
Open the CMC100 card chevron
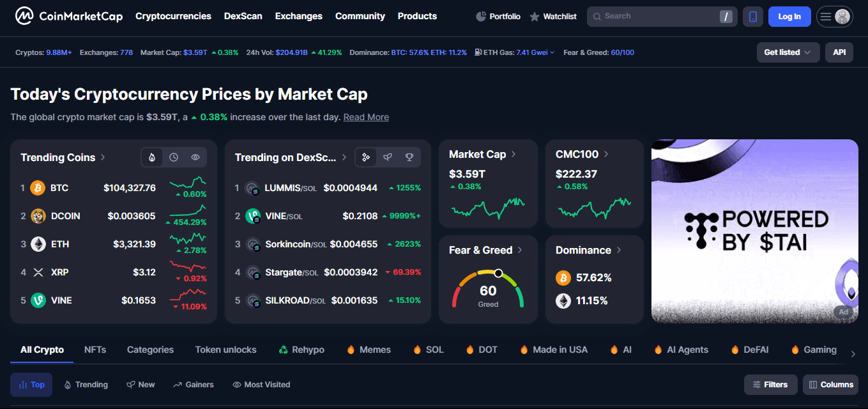click(x=606, y=154)
